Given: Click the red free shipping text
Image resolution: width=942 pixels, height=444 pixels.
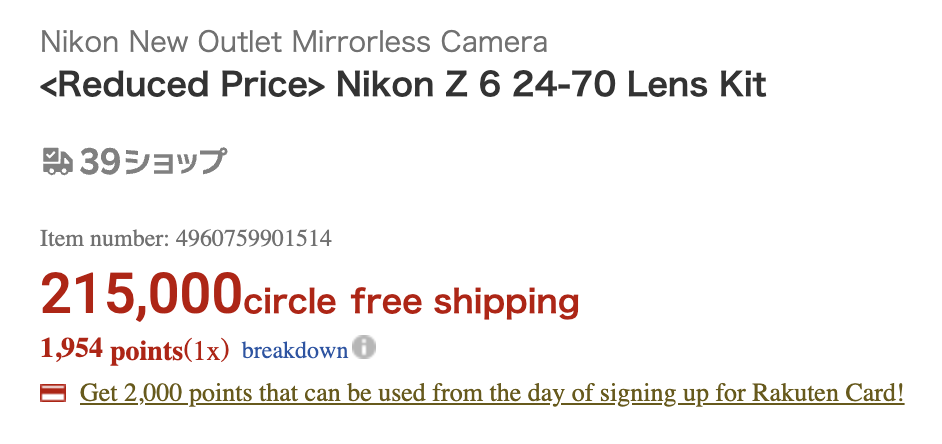Looking at the screenshot, I should coord(464,299).
